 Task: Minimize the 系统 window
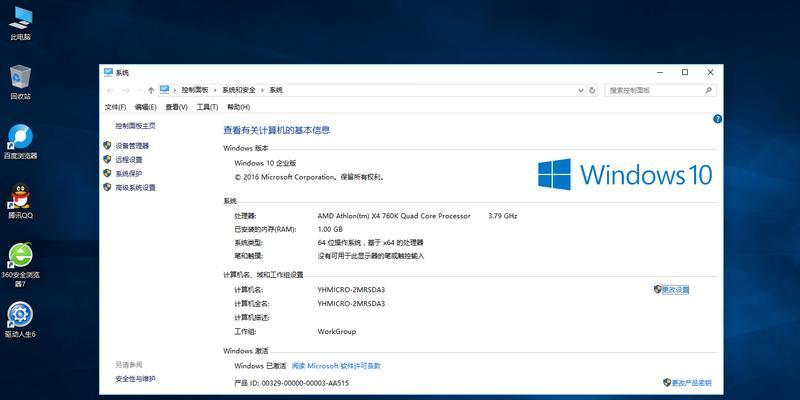pyautogui.click(x=660, y=72)
